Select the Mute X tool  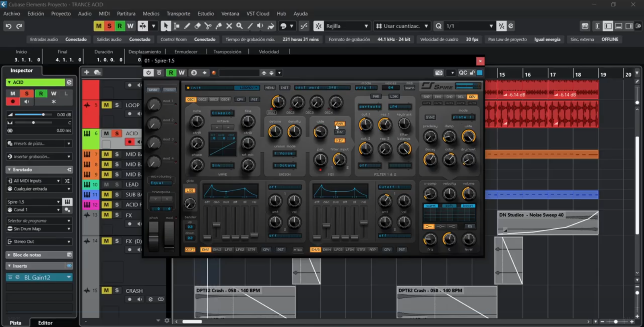click(229, 26)
